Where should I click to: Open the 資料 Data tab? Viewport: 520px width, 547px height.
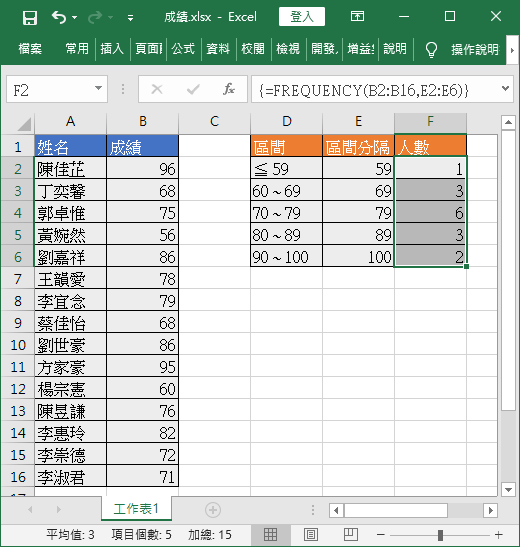[x=218, y=49]
